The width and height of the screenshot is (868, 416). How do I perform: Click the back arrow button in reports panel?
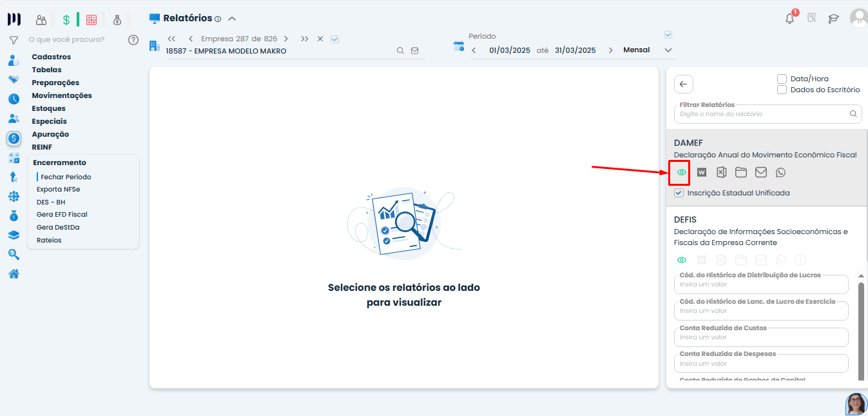684,84
